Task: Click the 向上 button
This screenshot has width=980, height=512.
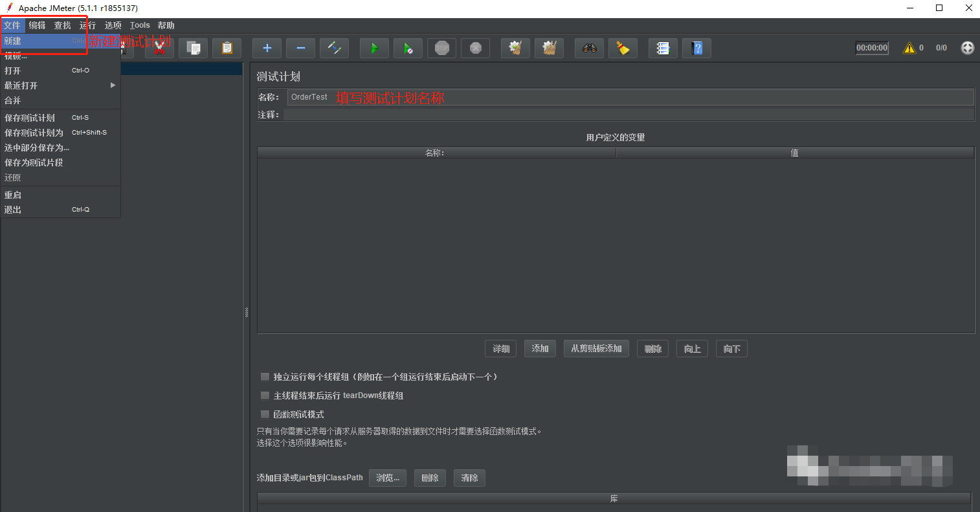Action: tap(693, 349)
